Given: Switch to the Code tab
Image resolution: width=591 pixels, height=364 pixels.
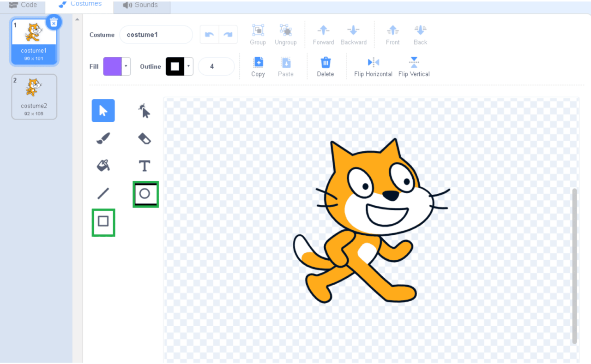Looking at the screenshot, I should pos(22,6).
